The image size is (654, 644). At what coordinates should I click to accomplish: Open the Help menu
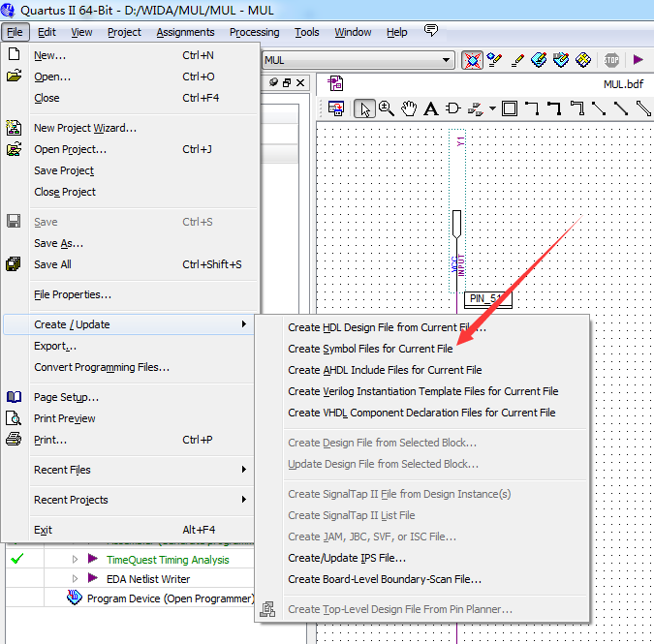(396, 32)
